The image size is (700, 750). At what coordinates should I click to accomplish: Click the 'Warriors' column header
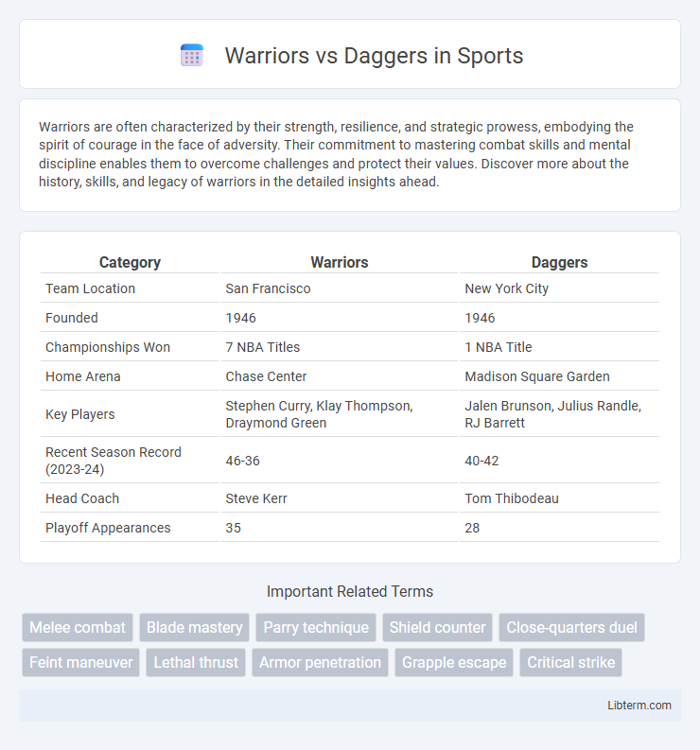pos(340,262)
